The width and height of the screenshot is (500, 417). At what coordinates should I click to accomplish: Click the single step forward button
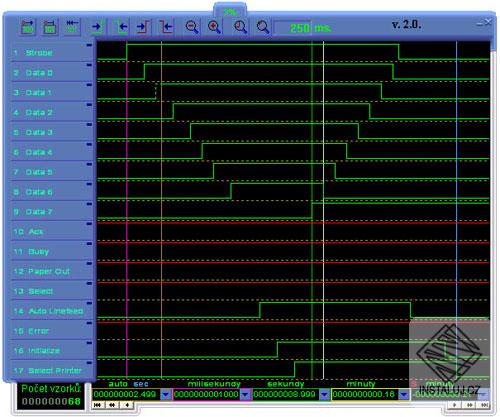coord(455,405)
